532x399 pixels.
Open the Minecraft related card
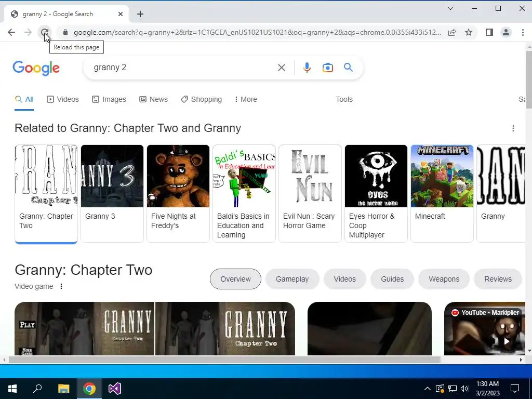click(442, 193)
